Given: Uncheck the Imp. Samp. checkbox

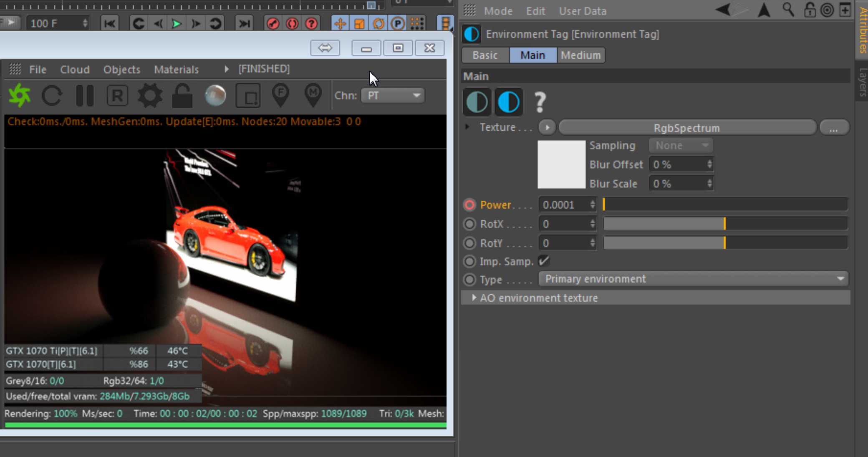Looking at the screenshot, I should tap(543, 261).
